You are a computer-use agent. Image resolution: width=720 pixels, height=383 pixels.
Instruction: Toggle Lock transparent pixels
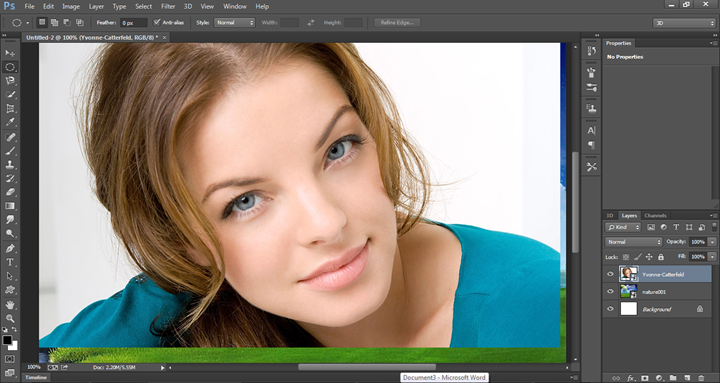(x=625, y=257)
